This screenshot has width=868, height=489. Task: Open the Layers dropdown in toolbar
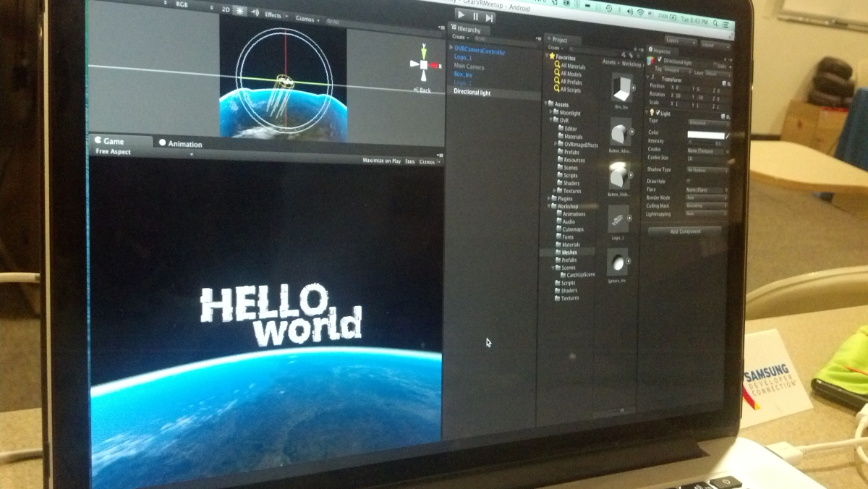tap(681, 41)
